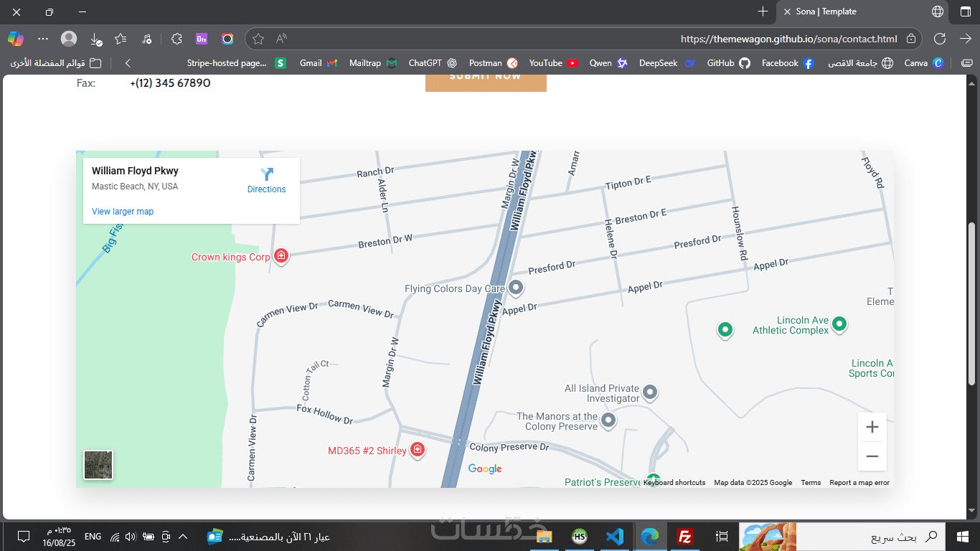Viewport: 980px width, 551px height.
Task: Open map Keyboard shortcuts
Action: pos(674,483)
